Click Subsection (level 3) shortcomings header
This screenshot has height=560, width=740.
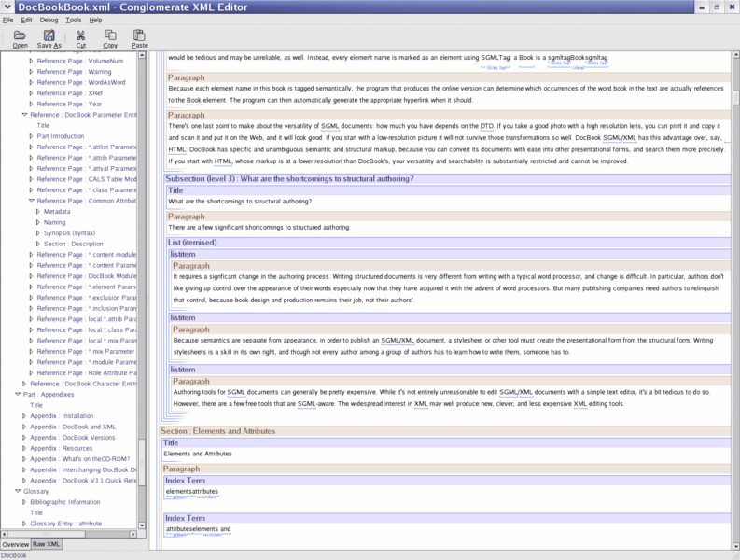(x=447, y=179)
